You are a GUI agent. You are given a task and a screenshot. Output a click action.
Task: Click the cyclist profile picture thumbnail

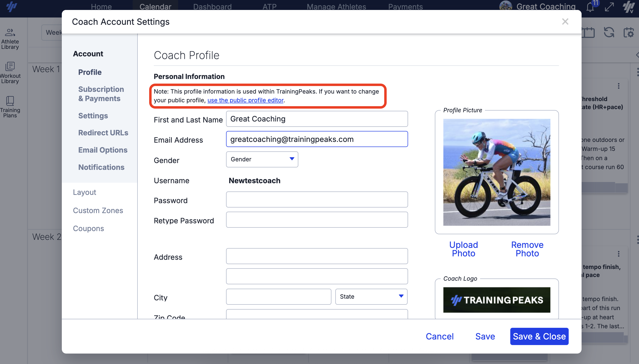[x=497, y=172]
